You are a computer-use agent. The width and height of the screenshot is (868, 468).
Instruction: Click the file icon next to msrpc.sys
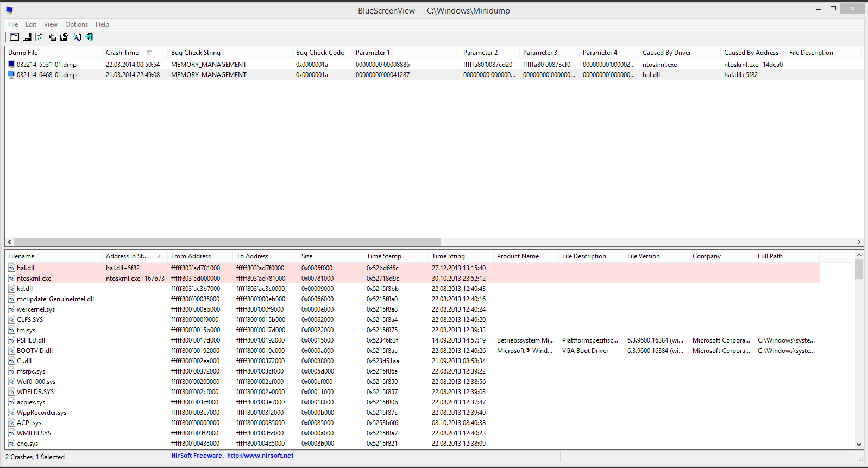[x=11, y=371]
